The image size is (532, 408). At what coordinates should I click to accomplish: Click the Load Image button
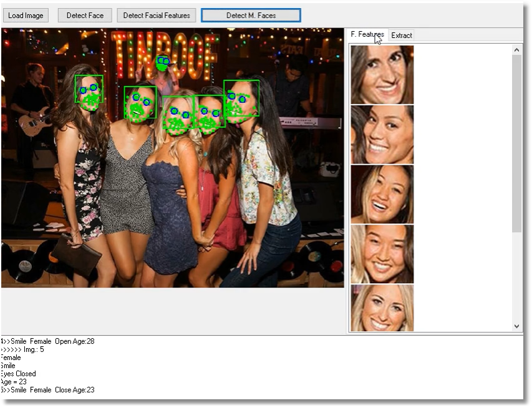coord(25,16)
